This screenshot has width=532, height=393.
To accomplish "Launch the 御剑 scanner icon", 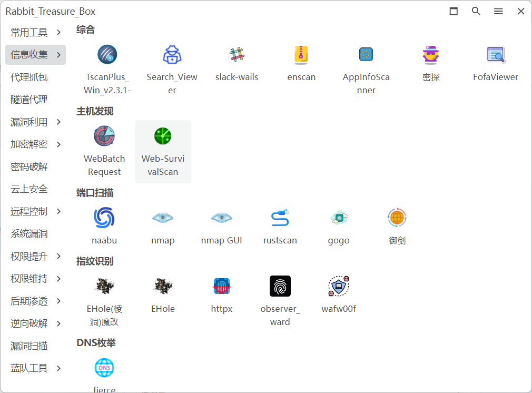I will 397,218.
